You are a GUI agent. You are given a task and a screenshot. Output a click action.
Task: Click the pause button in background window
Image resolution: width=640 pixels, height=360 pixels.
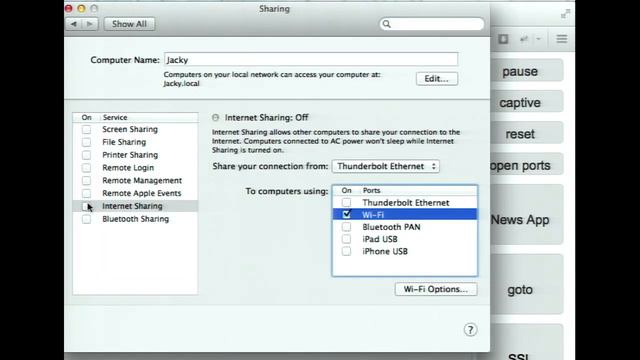coord(527,71)
